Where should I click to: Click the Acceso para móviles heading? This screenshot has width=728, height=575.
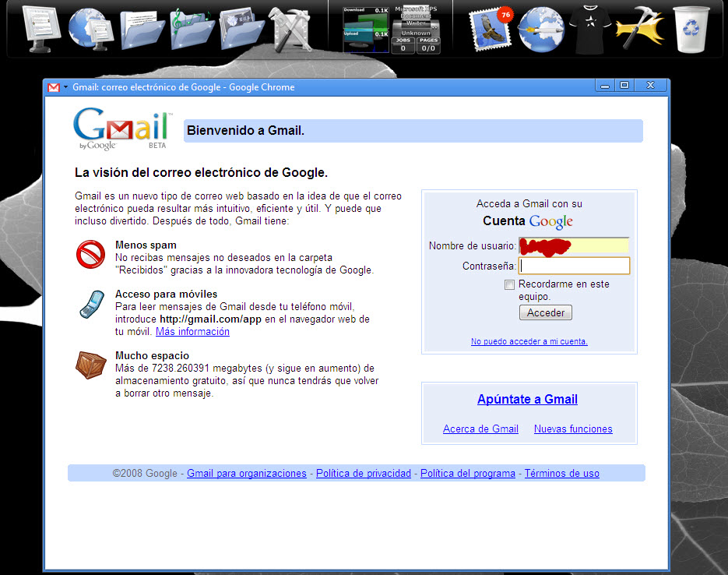coord(166,294)
